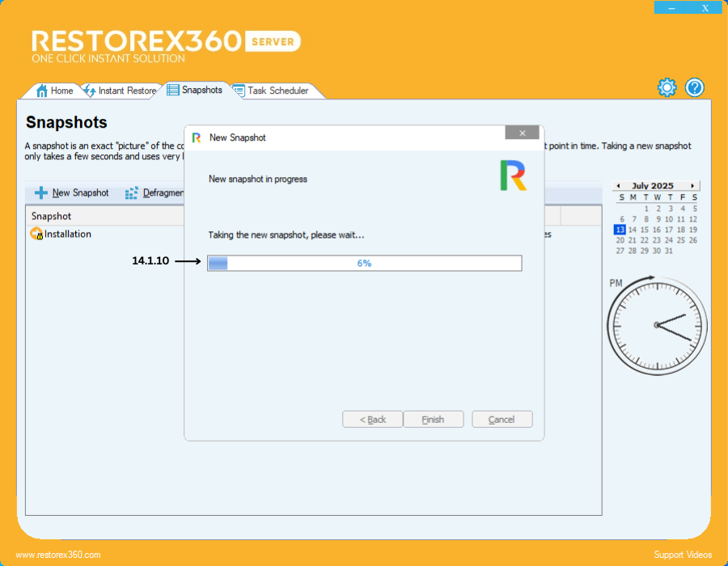Click the Snapshots tab list icon
This screenshot has height=566, width=728.
pyautogui.click(x=173, y=90)
